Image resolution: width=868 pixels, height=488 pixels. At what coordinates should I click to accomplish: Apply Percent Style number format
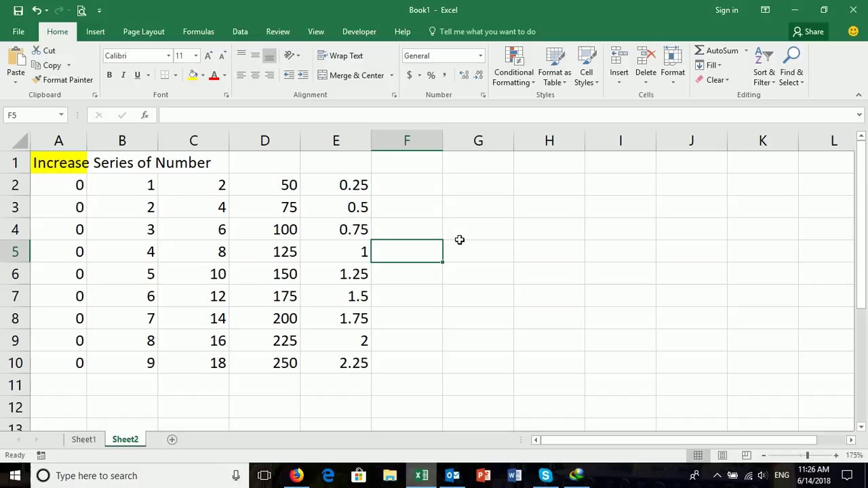click(x=431, y=75)
